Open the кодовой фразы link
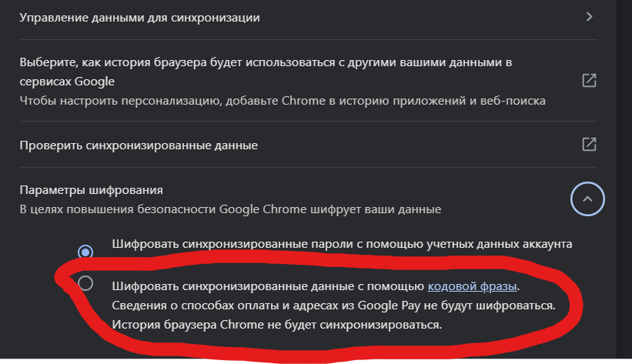This screenshot has height=364, width=632. point(472,286)
